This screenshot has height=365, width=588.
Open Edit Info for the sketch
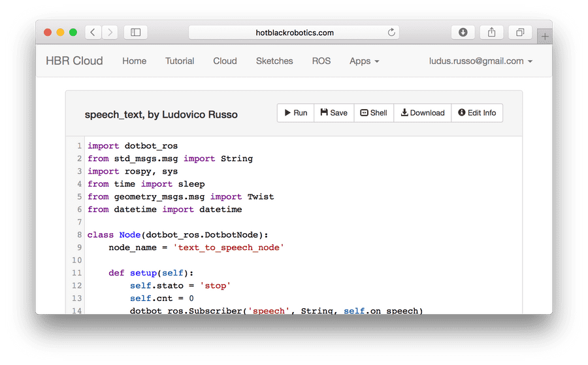click(477, 113)
